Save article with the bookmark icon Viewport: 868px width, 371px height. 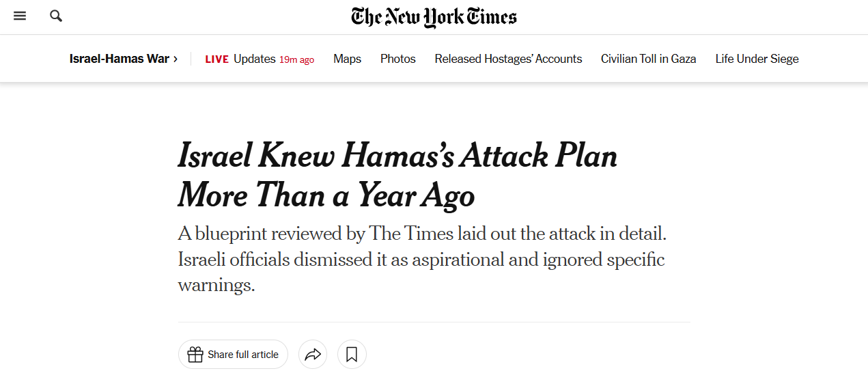pos(352,355)
